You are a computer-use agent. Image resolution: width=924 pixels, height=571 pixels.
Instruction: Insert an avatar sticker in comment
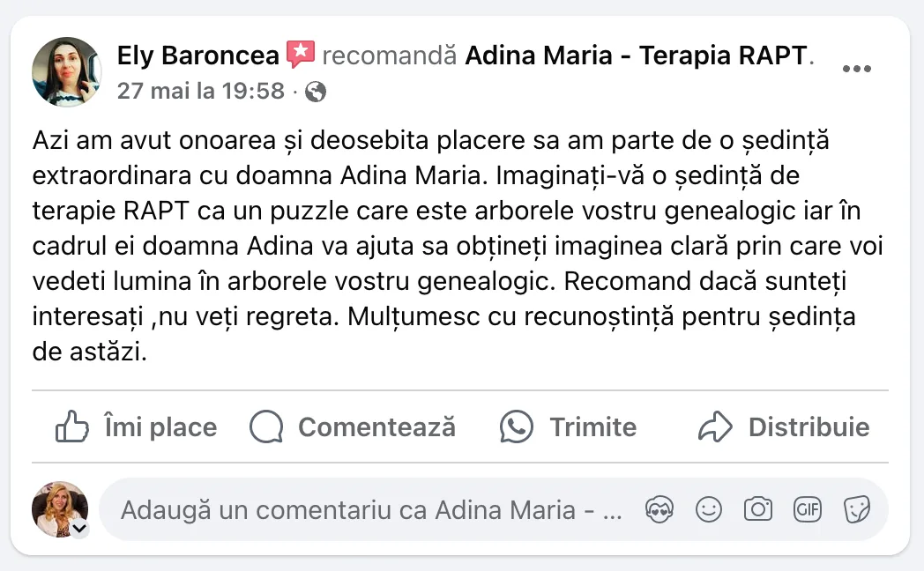click(659, 509)
